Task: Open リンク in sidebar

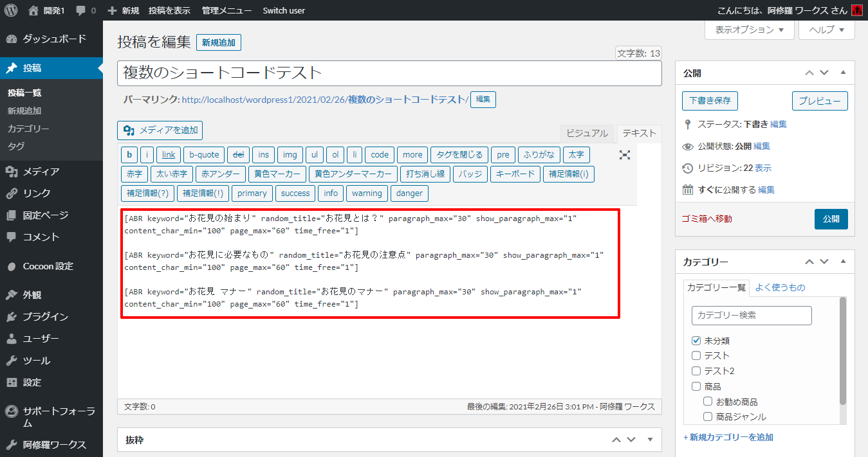Action: tap(51, 193)
